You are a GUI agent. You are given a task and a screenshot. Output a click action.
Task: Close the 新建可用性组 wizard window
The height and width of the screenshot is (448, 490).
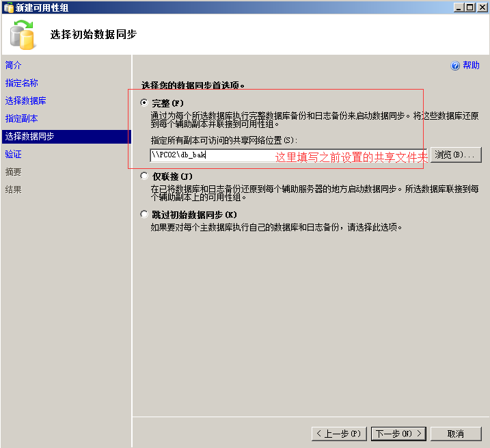(481, 8)
